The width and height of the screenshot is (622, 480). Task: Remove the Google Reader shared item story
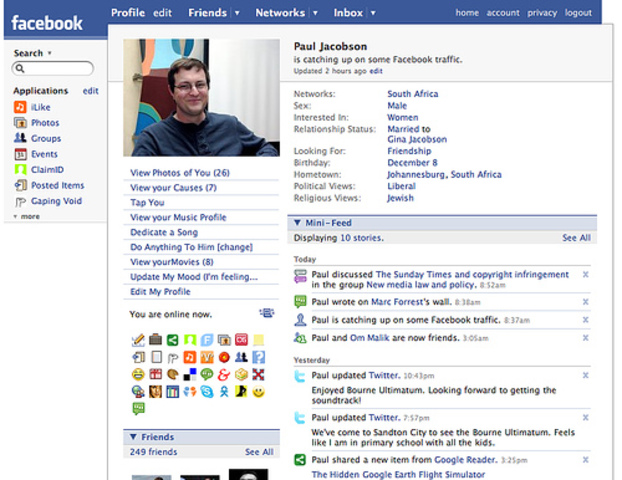[x=586, y=460]
